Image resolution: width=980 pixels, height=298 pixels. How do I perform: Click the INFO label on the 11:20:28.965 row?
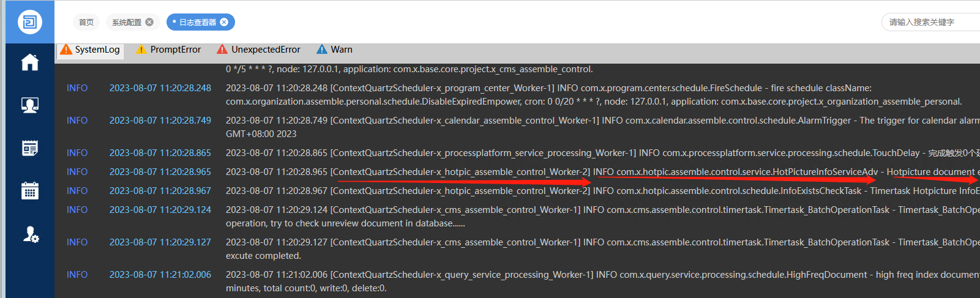coord(77,172)
